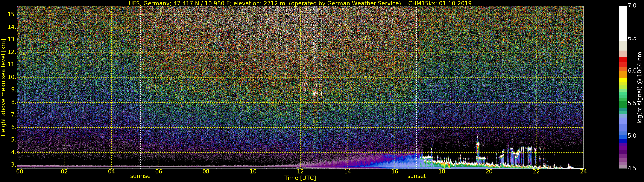
Task: Click the time axis tick label '02'
Action: [64, 172]
